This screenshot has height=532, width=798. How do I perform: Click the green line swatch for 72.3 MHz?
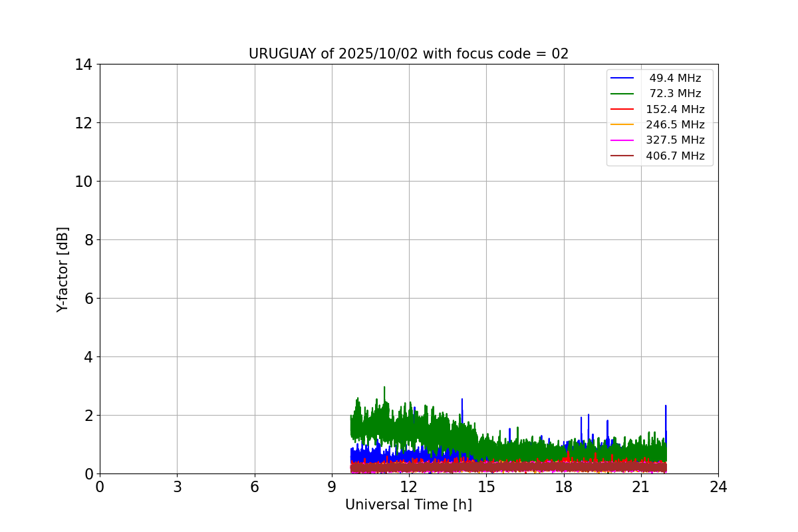click(x=622, y=94)
